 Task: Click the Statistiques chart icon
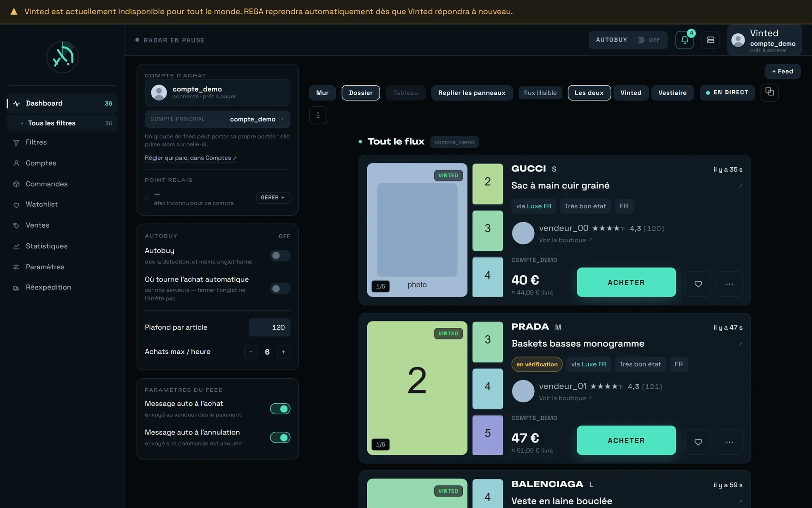(x=16, y=246)
